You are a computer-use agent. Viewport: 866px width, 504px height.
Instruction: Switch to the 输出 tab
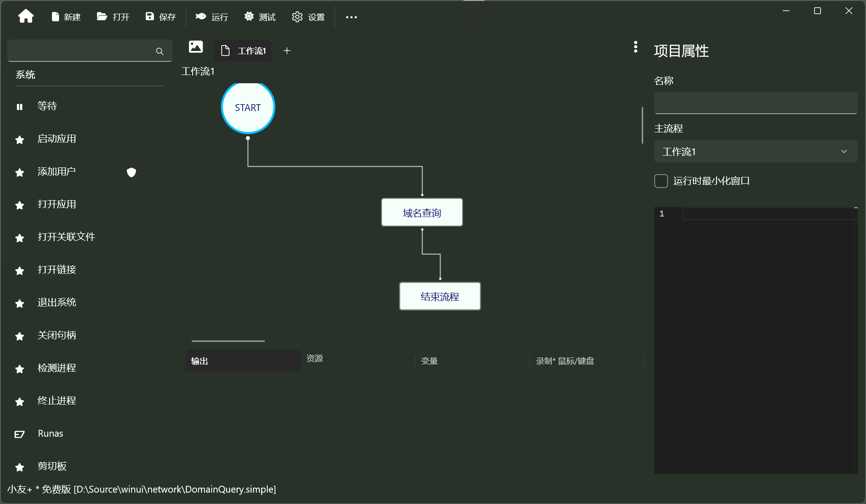[x=199, y=361]
